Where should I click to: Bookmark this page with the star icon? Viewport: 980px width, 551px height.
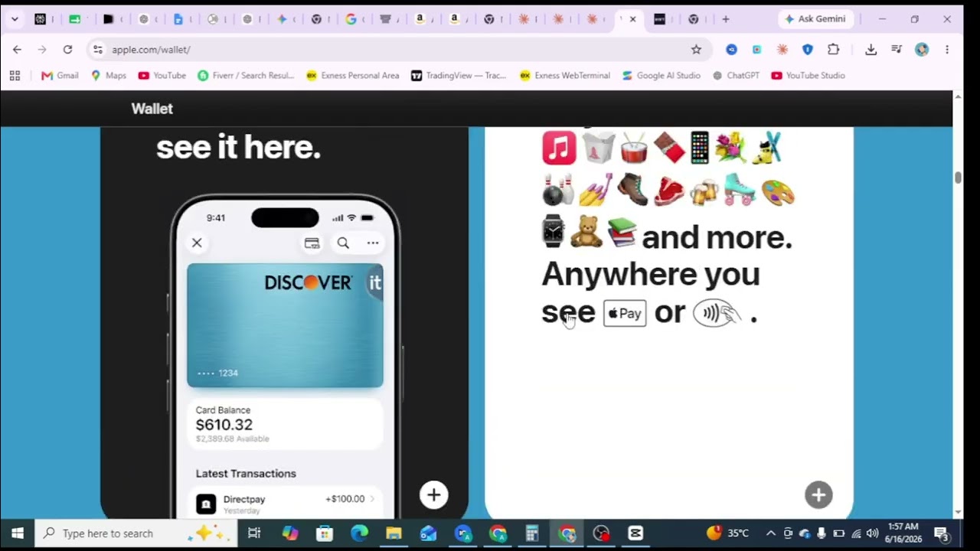(x=696, y=49)
